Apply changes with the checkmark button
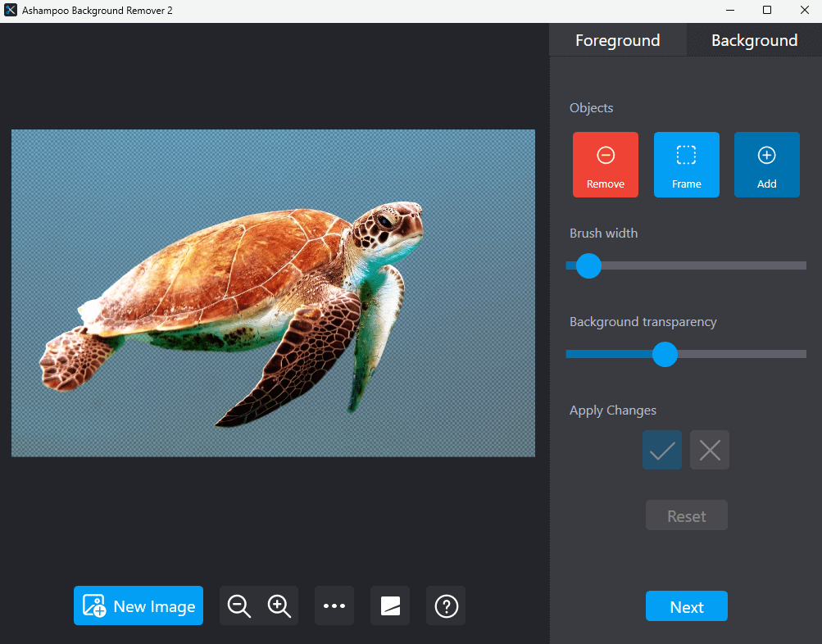Screen dimensions: 822x644 [x=662, y=450]
